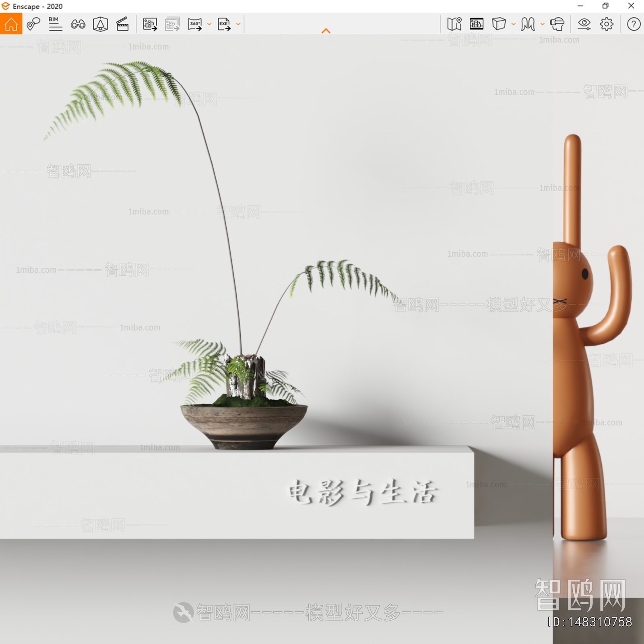644x644 pixels.
Task: Click the greyed Batch Rendering icon
Action: point(172,24)
